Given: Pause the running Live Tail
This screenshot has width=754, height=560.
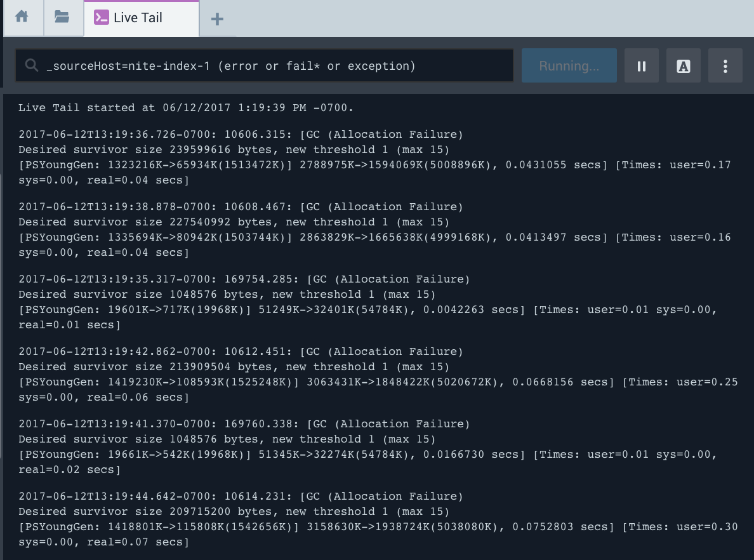Looking at the screenshot, I should 641,66.
